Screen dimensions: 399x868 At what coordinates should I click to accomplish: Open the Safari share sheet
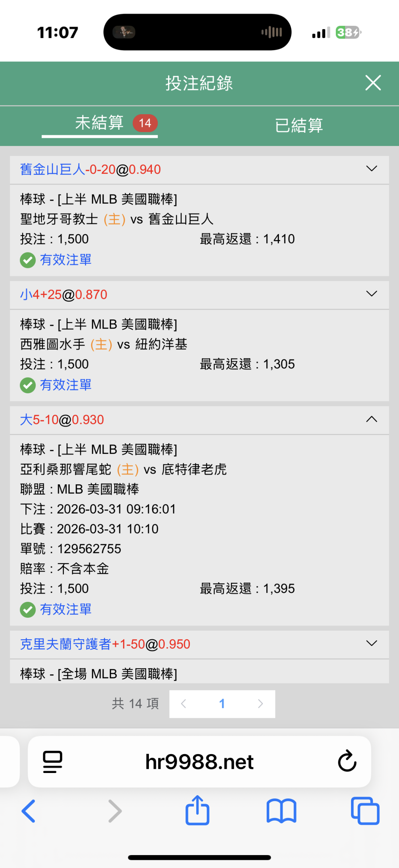tap(197, 810)
